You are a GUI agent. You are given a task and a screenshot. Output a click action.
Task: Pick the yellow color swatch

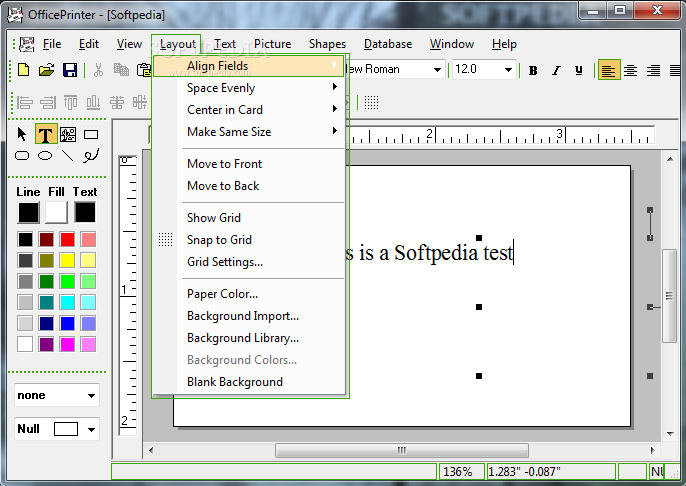tap(67, 261)
